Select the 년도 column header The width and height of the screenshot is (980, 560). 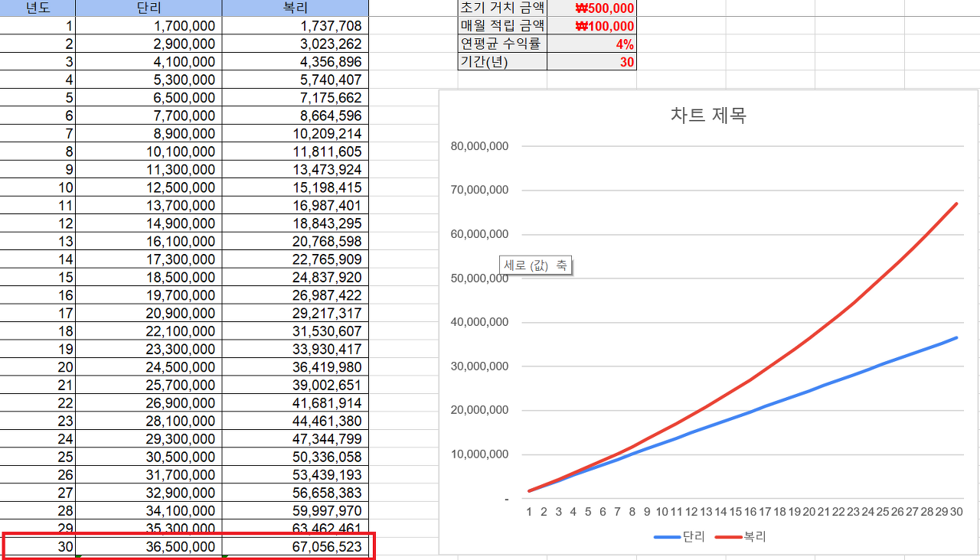click(x=38, y=8)
